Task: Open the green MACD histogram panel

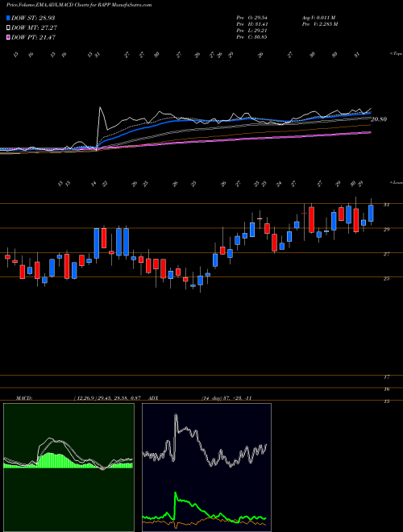Action: (x=69, y=468)
